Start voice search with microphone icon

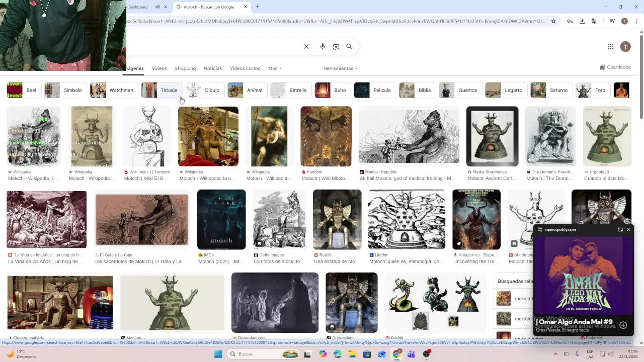pyautogui.click(x=323, y=47)
